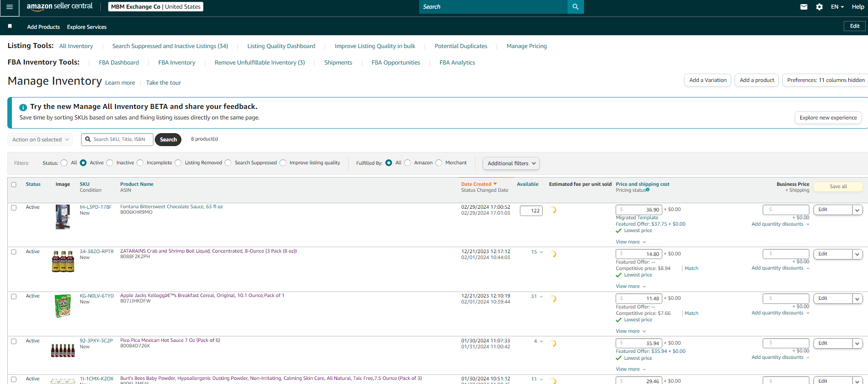
Task: Click Edit button for Pico Pica row
Action: (833, 343)
